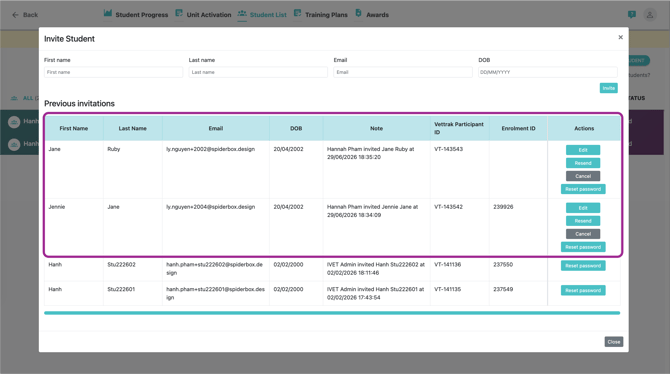This screenshot has height=374, width=670.
Task: Open the user profile avatar
Action: tap(649, 15)
